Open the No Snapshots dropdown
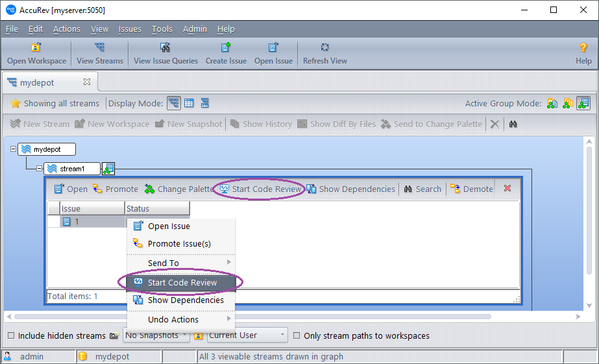Screen dimensions: 599x364 coord(156,335)
